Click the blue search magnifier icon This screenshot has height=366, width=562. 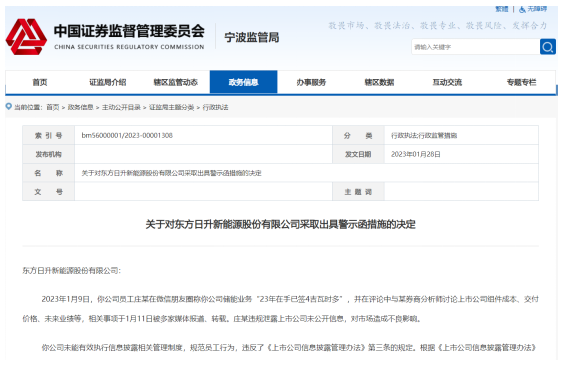548,47
